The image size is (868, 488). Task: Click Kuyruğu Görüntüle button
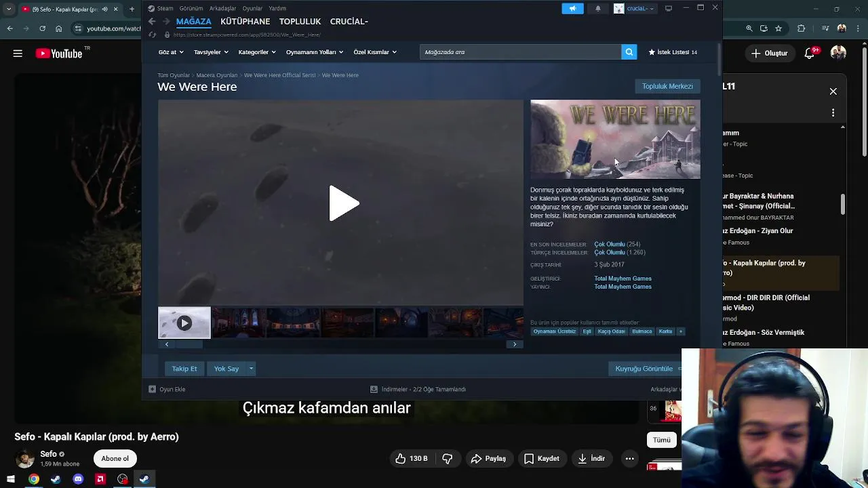(644, 369)
